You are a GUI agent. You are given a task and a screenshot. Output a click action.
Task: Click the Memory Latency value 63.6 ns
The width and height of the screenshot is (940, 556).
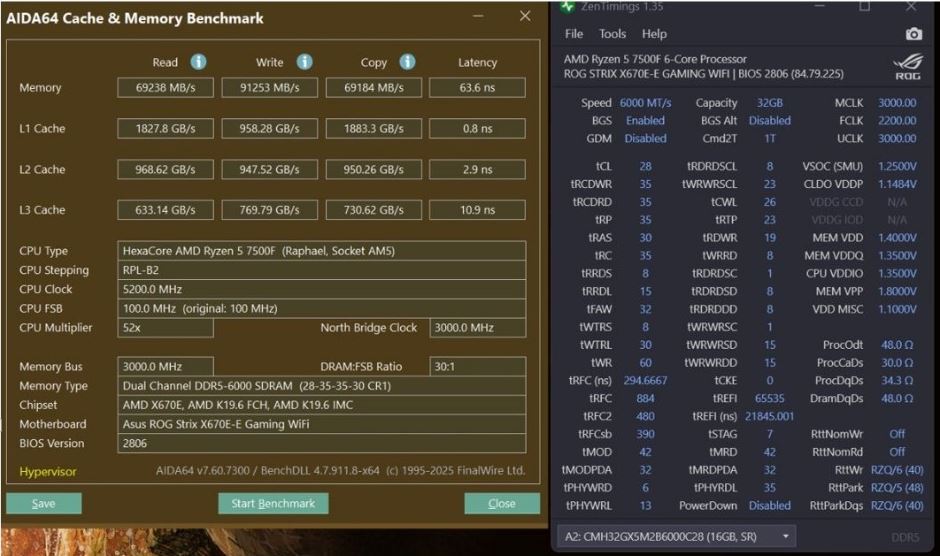coord(478,88)
